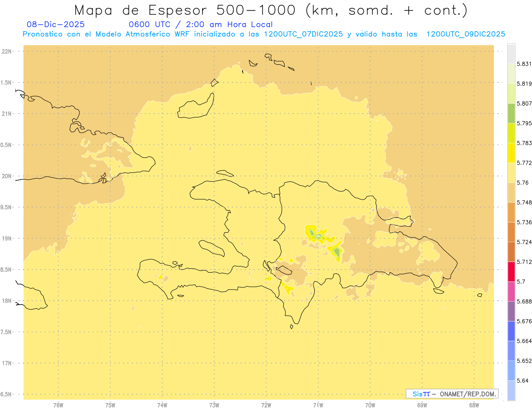Click legend value 5.831
Viewport: 532px width, 411px height.
point(524,64)
